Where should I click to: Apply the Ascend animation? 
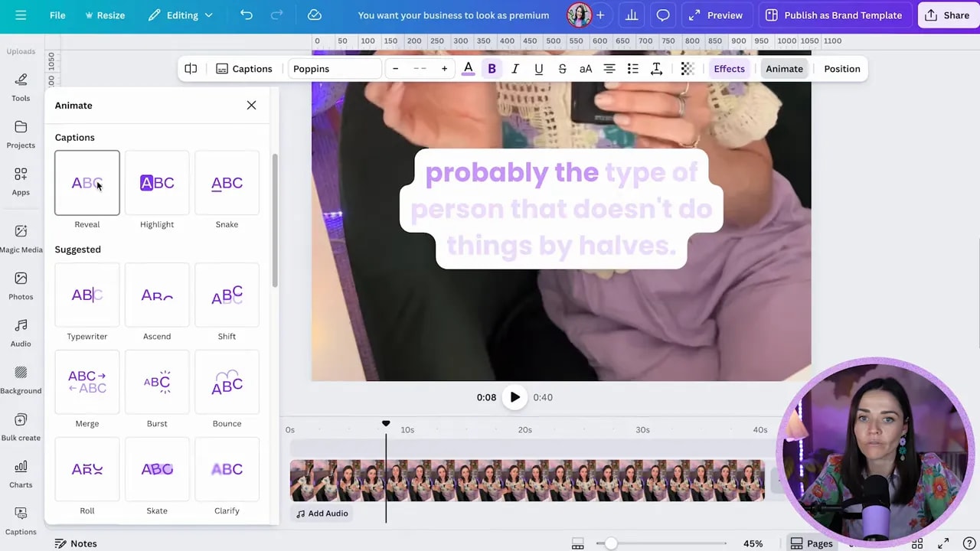point(157,295)
